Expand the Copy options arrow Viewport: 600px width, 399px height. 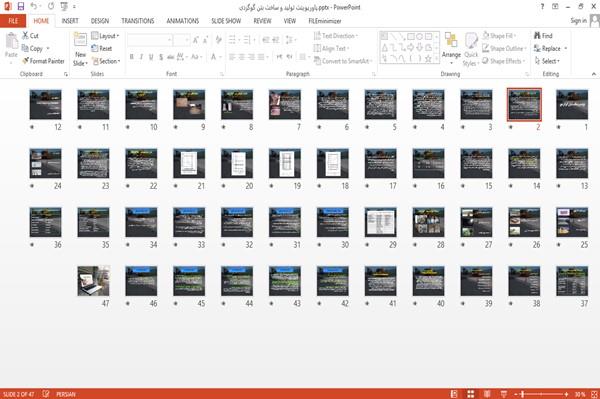[48, 49]
